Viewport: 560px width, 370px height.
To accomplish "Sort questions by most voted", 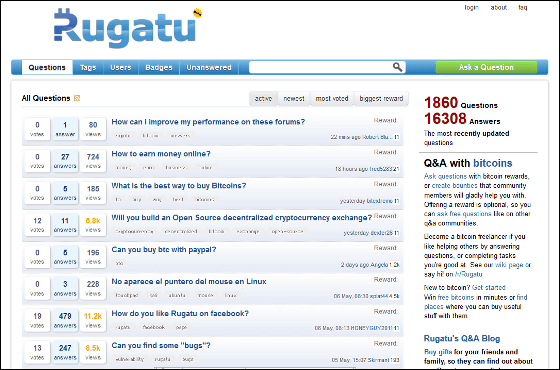I will (332, 99).
